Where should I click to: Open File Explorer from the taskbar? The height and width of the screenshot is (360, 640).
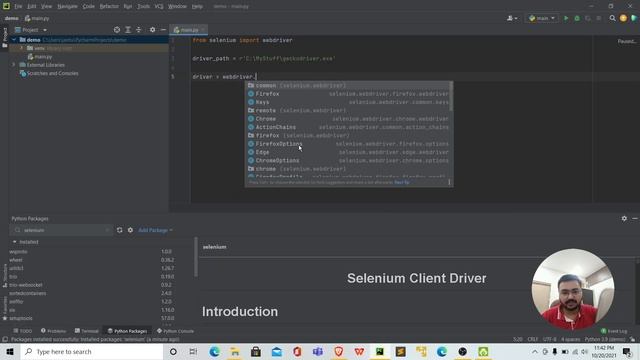click(235, 351)
